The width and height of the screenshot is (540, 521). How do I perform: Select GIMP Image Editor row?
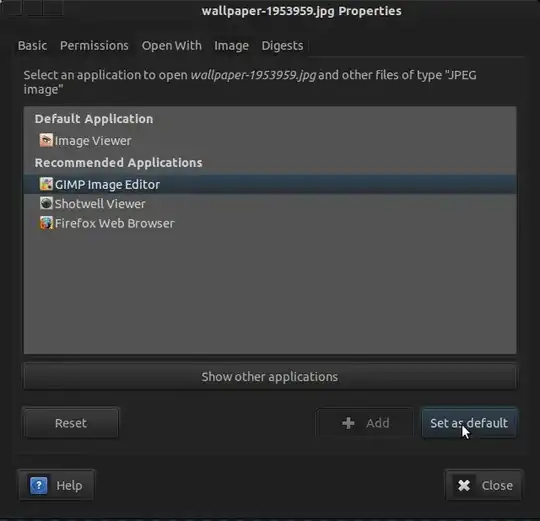(270, 184)
